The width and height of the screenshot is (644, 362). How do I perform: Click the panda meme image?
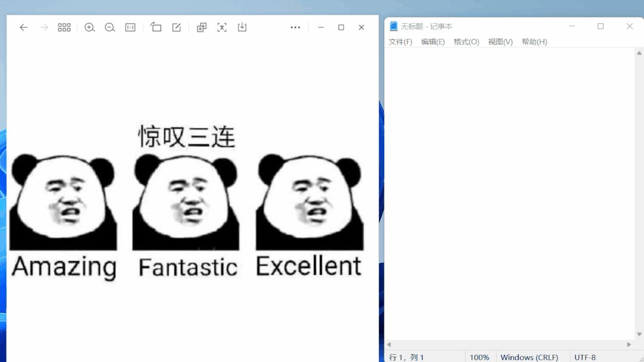pos(186,203)
